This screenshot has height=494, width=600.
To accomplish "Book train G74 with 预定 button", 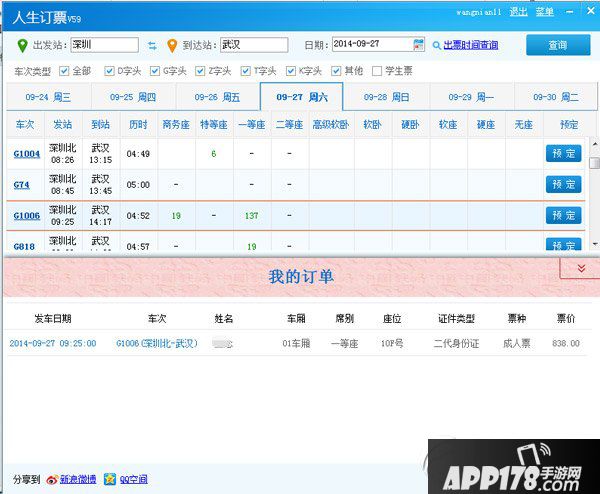I will tap(563, 184).
